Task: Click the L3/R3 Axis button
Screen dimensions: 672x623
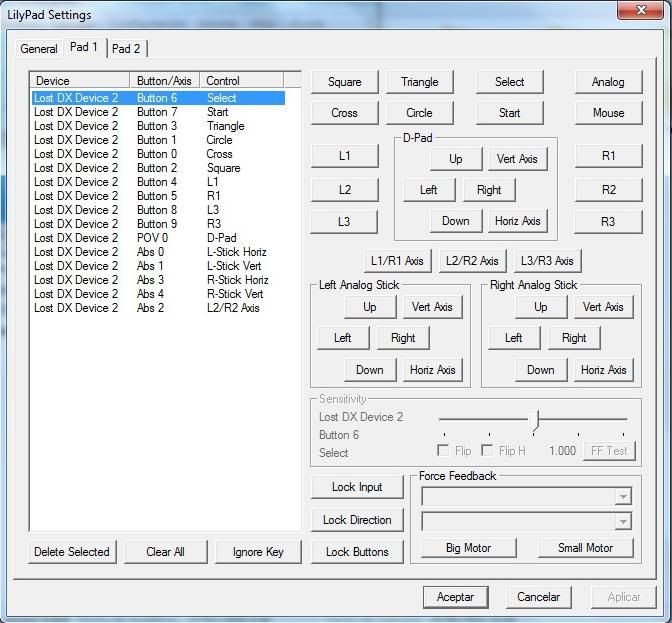Action: coord(547,261)
